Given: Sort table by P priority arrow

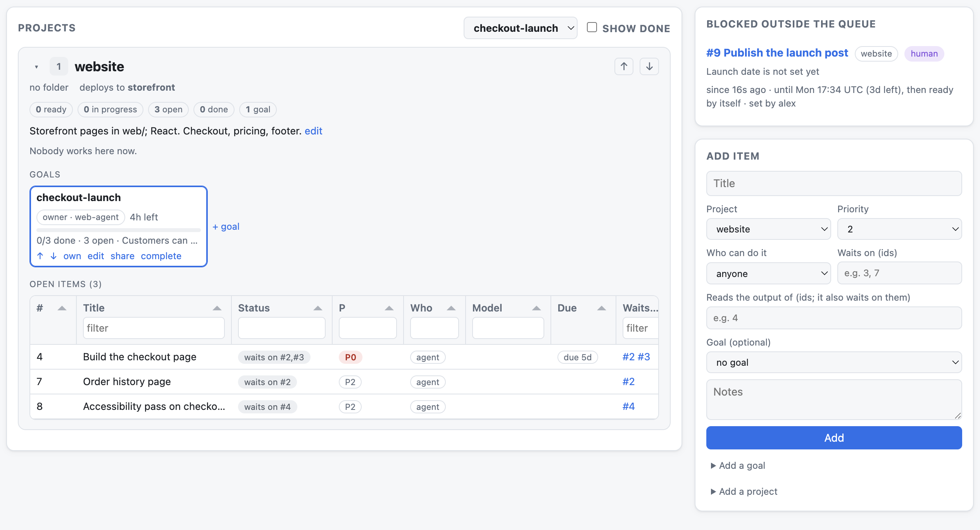Looking at the screenshot, I should coord(389,308).
